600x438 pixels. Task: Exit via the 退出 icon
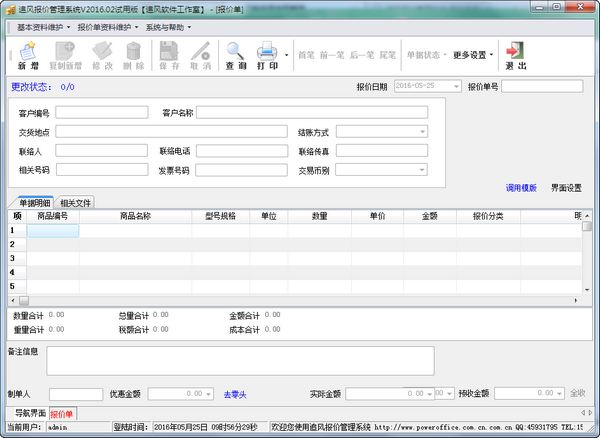[515, 54]
